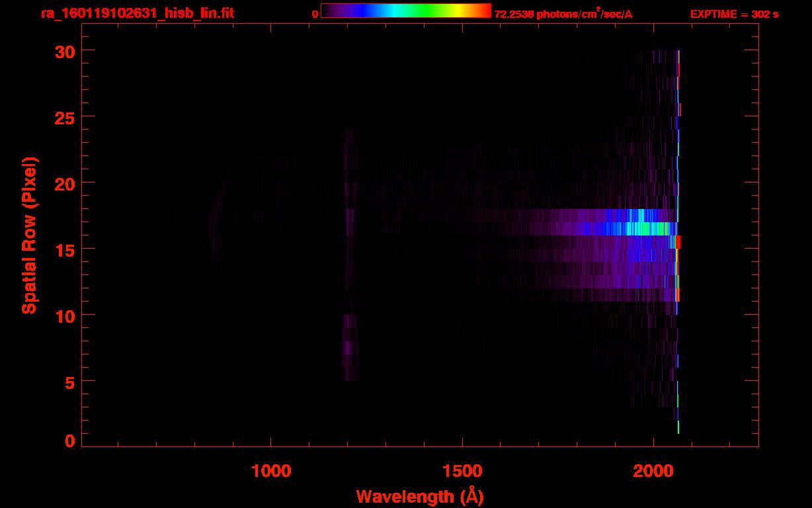Click the 30 spatial row tick label
The width and height of the screenshot is (812, 508).
tap(66, 51)
